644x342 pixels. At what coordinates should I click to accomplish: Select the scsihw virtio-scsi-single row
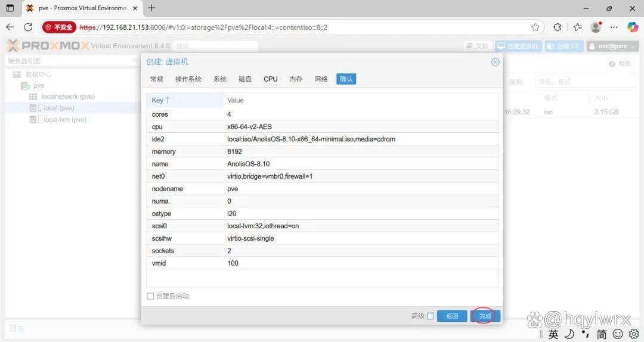point(323,238)
